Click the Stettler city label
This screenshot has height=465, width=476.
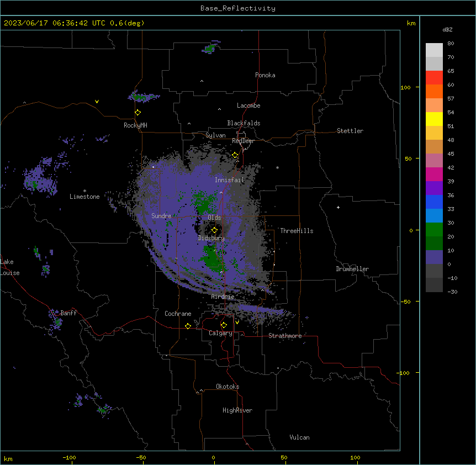pos(350,131)
